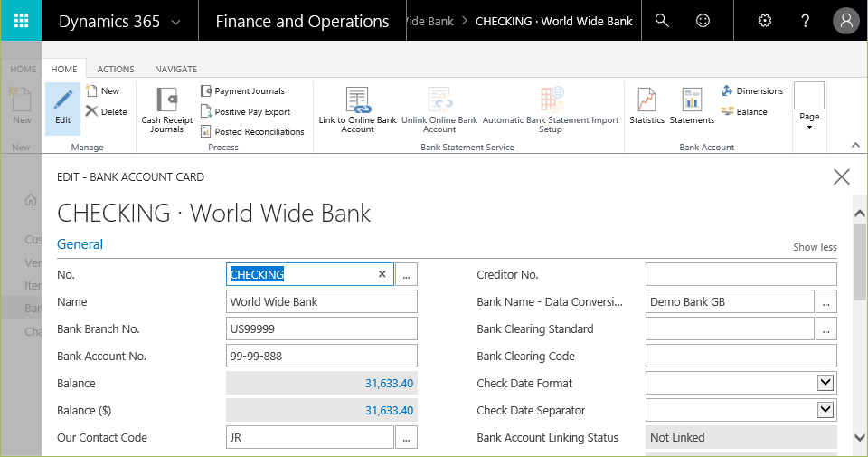
Task: Open Posted Reconciliations
Action: click(252, 131)
